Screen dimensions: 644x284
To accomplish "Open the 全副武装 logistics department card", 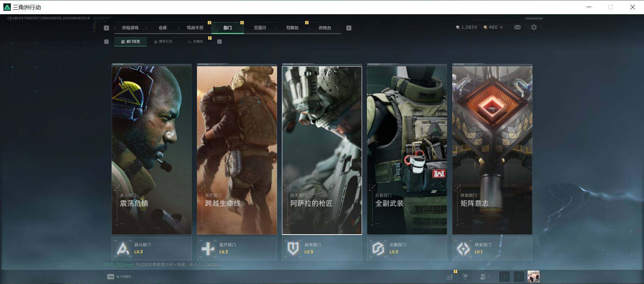I will click(x=407, y=150).
